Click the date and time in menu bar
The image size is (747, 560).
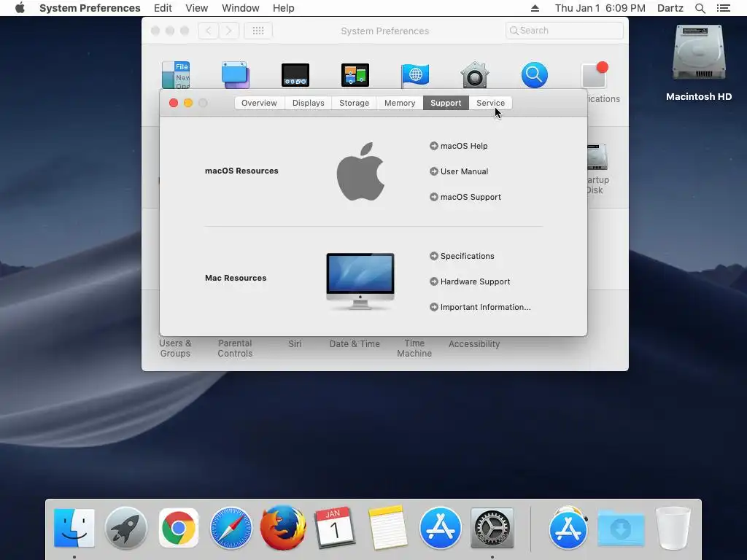coord(600,8)
